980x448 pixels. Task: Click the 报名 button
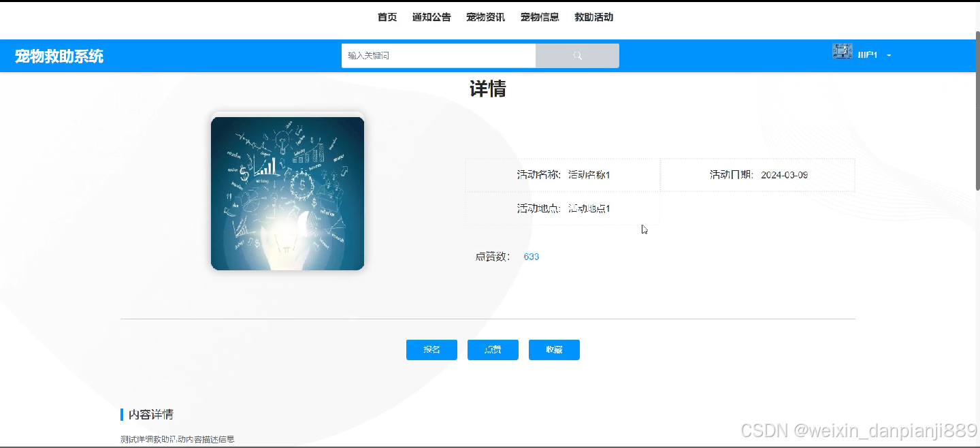click(x=431, y=350)
